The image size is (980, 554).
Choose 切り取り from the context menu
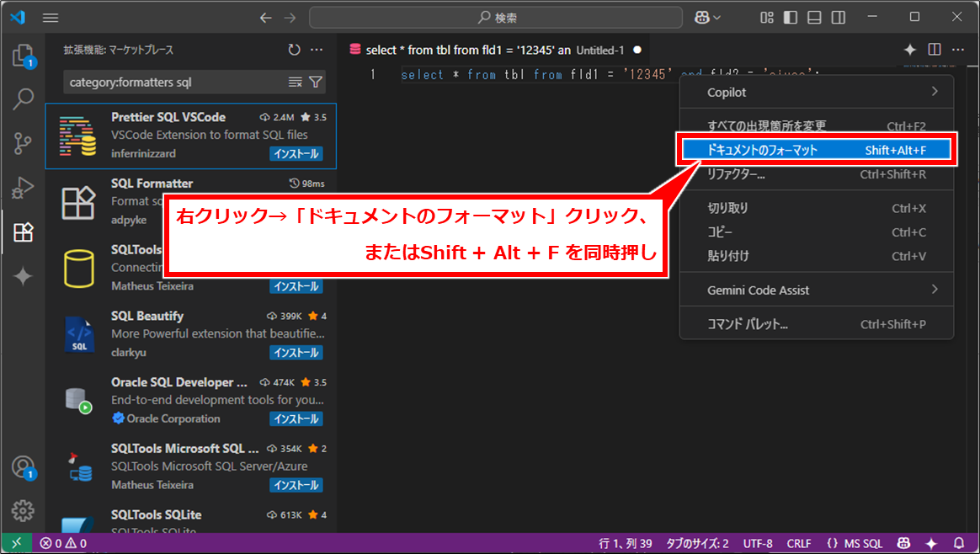(817, 208)
